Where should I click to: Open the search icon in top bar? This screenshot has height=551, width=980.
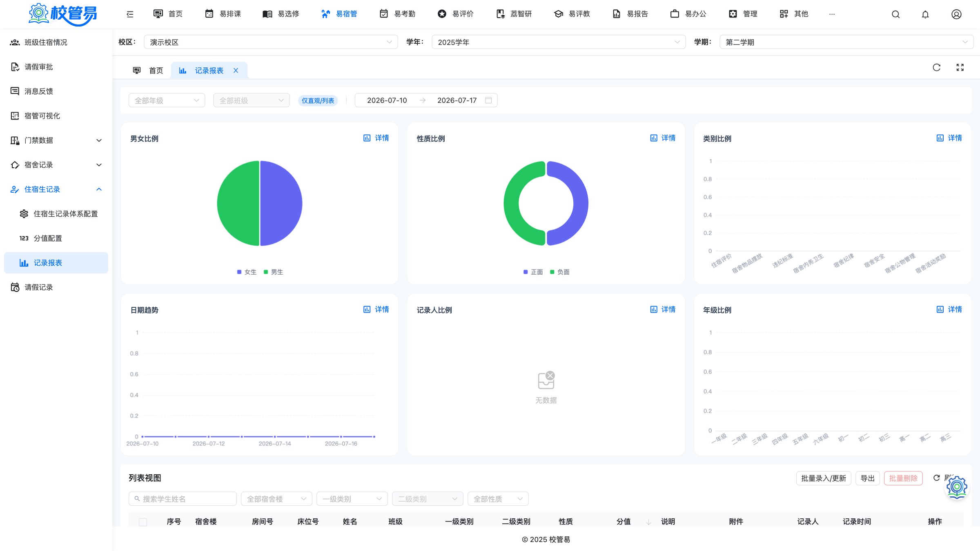tap(895, 14)
